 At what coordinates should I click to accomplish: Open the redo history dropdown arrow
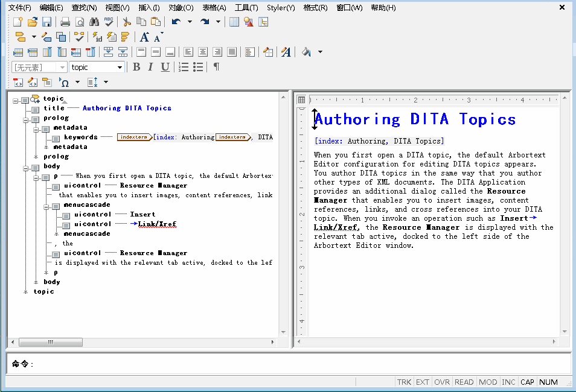(218, 22)
